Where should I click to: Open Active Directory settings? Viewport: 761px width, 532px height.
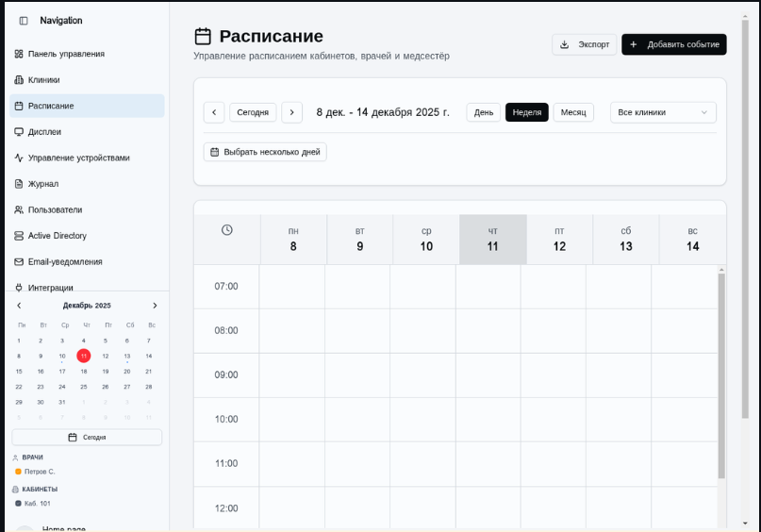87,236
